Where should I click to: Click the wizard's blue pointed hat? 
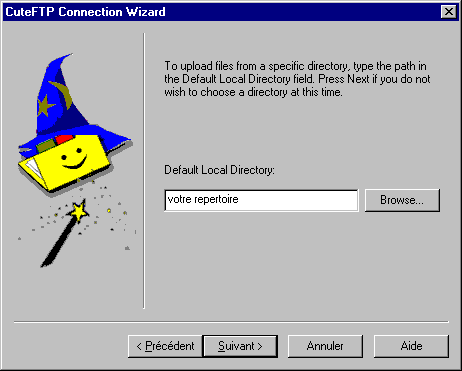[67, 100]
